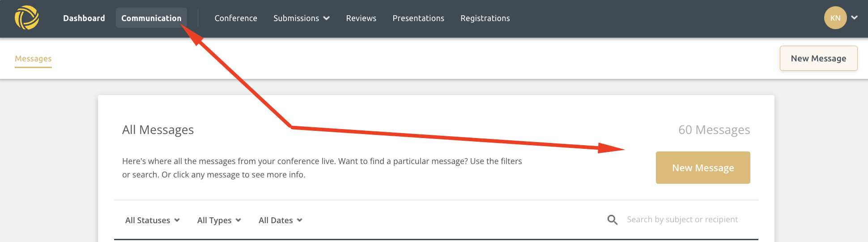Open the All Types filter dropdown
Image resolution: width=868 pixels, height=242 pixels.
click(219, 220)
